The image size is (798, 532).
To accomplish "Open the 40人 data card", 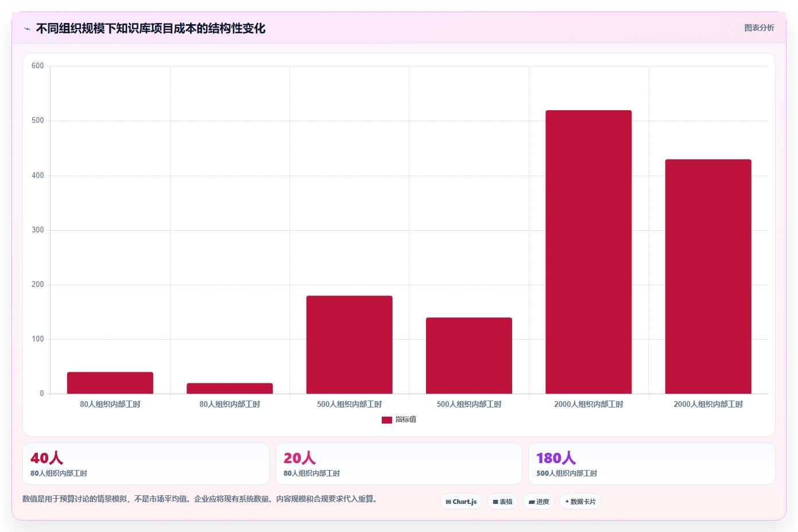I will pos(146,464).
